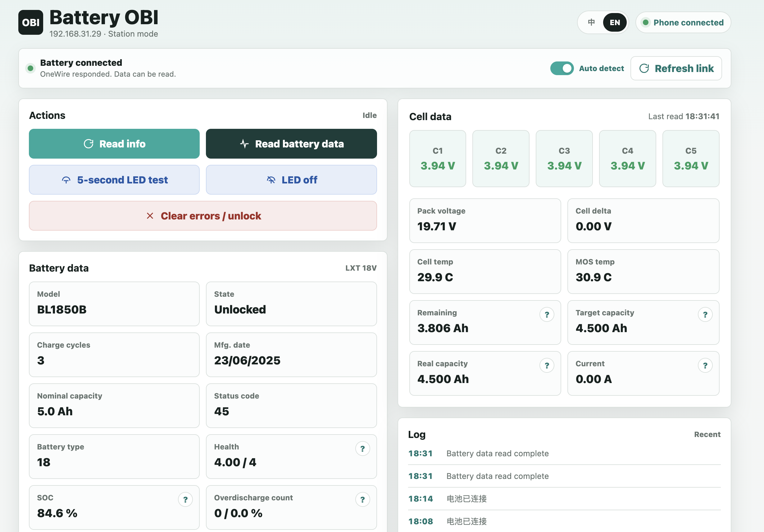Select the EN language option

[615, 22]
